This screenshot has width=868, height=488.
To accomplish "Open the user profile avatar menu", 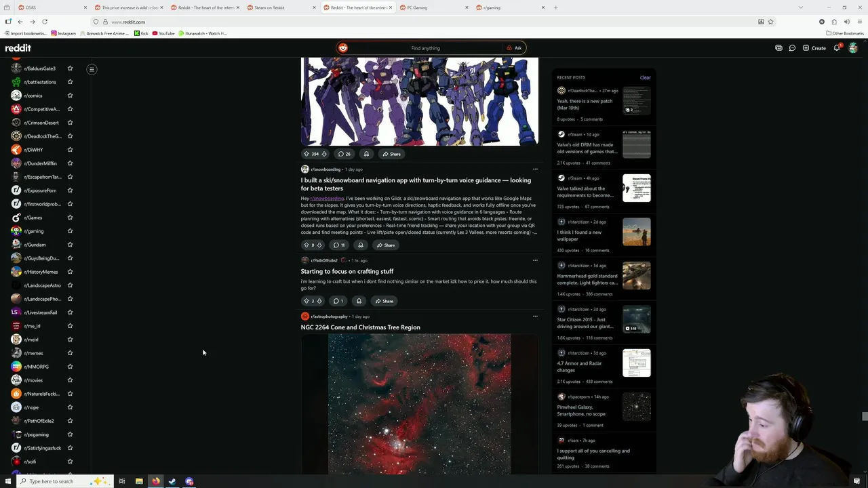I will [x=853, y=48].
